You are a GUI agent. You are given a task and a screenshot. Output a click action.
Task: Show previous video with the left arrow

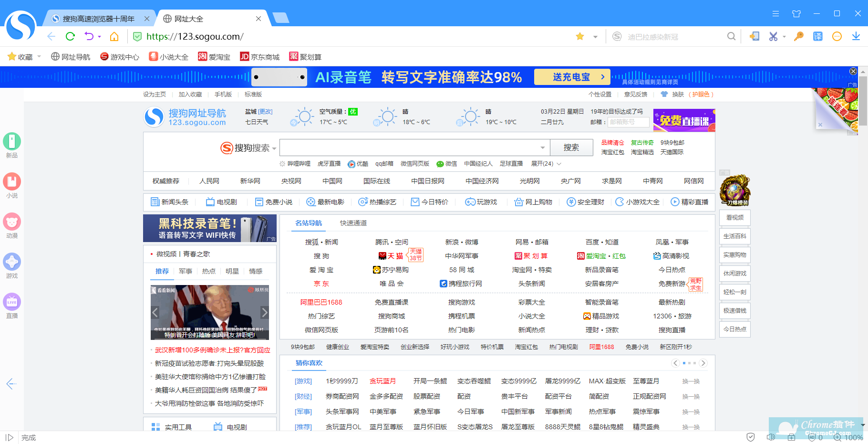[x=155, y=312]
